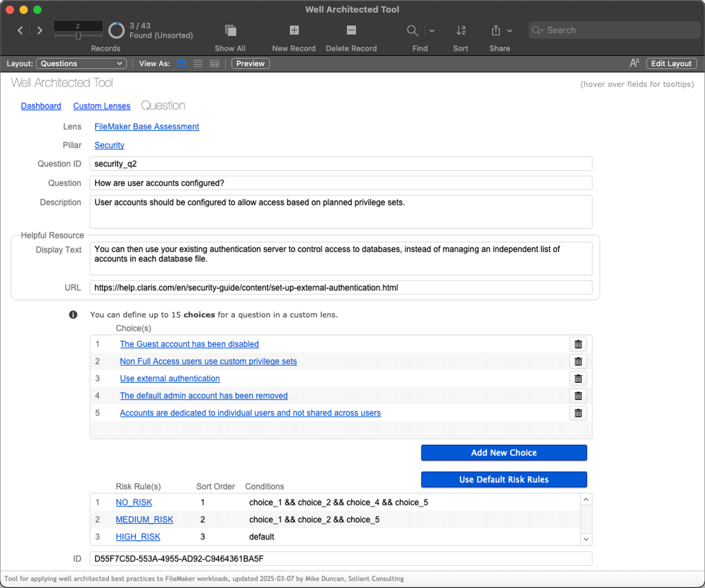705x588 pixels.
Task: Show all records with Show All icon
Action: pos(230,30)
